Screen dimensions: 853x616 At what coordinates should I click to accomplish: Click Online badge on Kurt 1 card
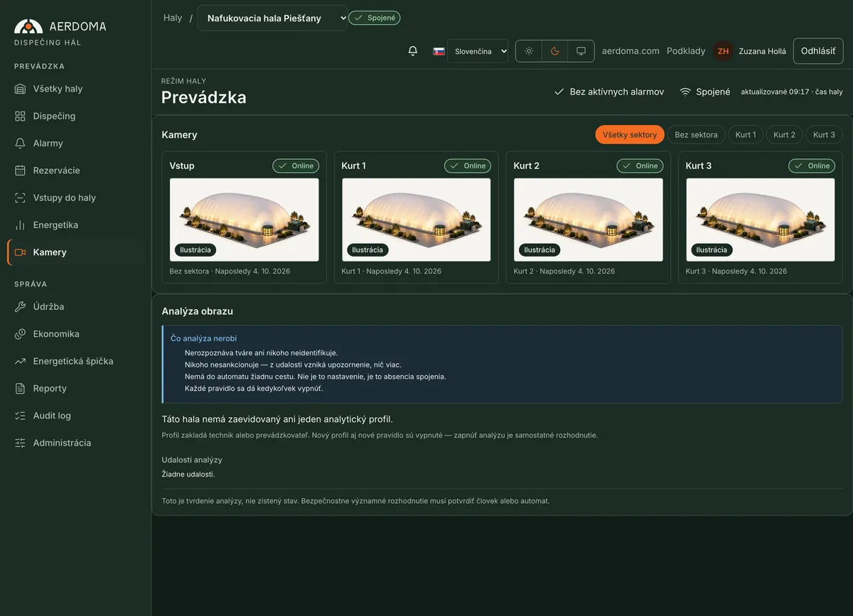(468, 166)
